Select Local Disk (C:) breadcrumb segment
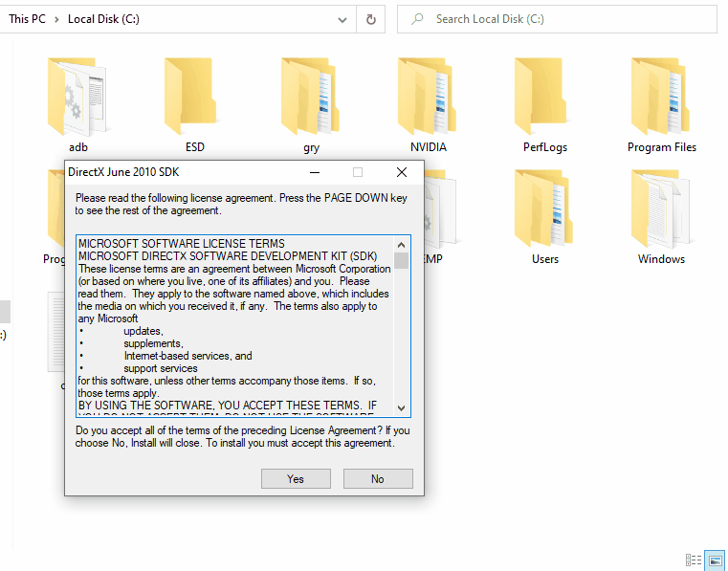 coord(103,19)
